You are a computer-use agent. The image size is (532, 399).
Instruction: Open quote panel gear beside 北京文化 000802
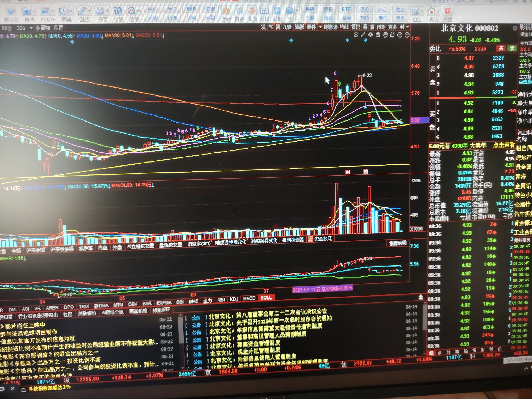click(x=515, y=28)
